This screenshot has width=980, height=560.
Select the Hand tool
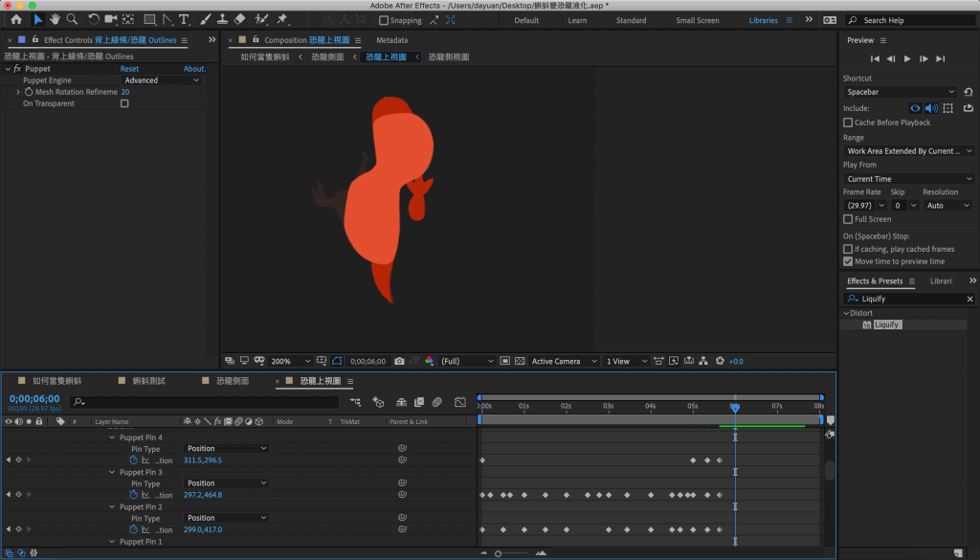pyautogui.click(x=55, y=19)
